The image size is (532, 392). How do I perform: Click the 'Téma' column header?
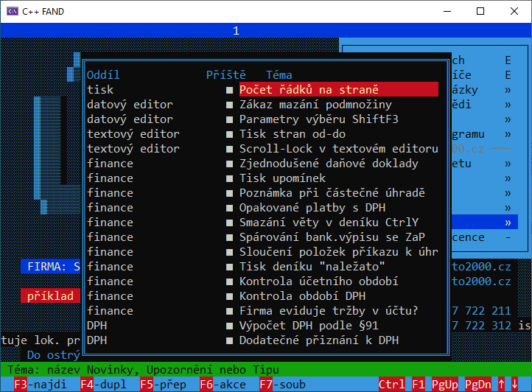(x=279, y=75)
